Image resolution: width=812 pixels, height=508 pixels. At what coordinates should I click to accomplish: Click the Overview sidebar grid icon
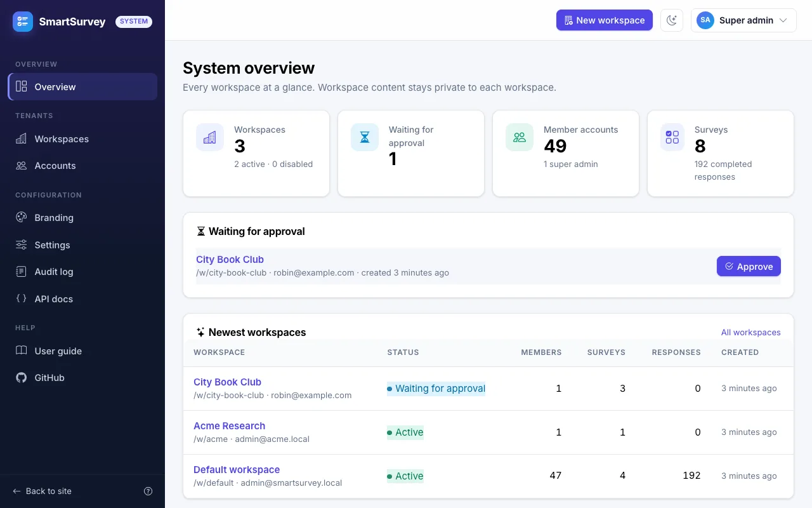(x=21, y=86)
